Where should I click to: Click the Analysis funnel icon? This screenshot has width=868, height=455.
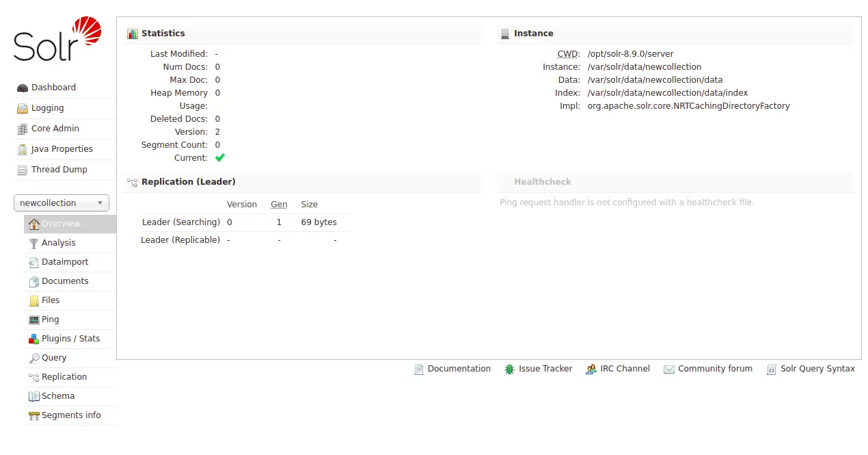[x=34, y=243]
